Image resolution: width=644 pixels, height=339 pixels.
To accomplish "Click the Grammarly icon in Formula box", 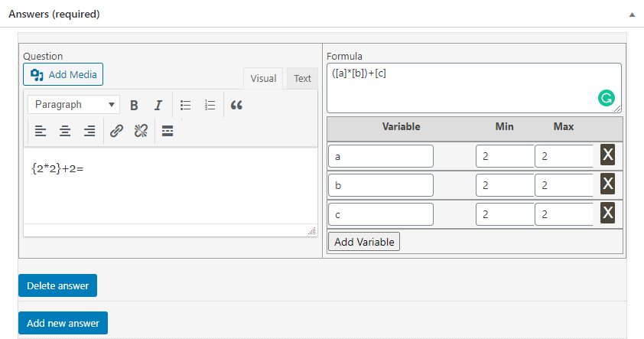I will (607, 98).
